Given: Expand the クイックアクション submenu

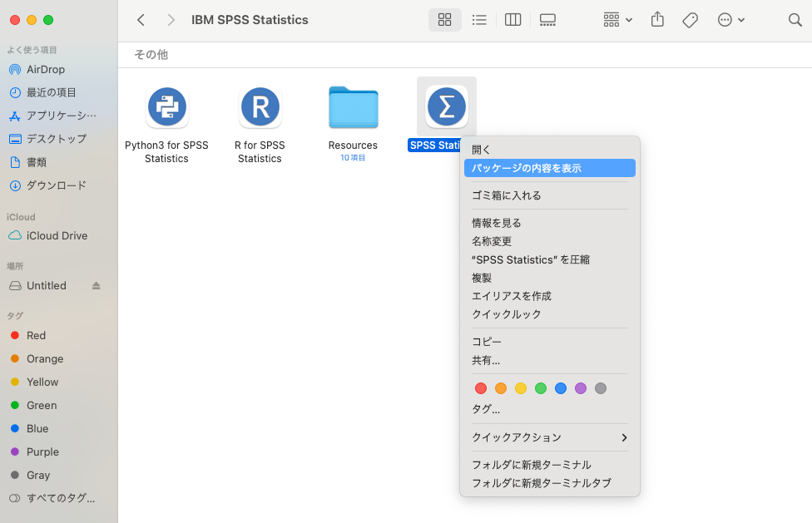Looking at the screenshot, I should 550,437.
